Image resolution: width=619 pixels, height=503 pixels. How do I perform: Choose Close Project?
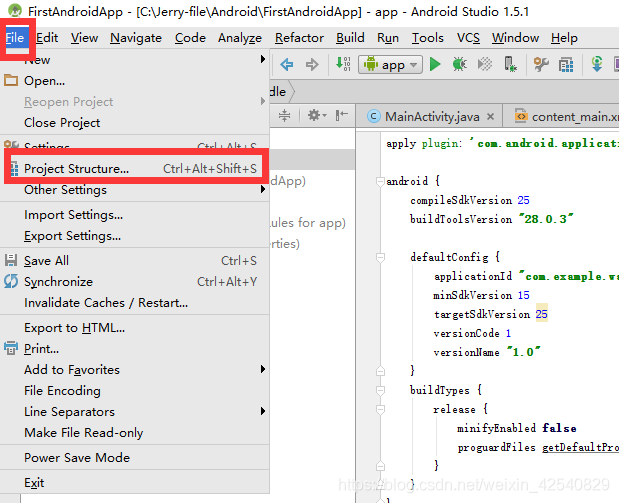[x=135, y=122]
